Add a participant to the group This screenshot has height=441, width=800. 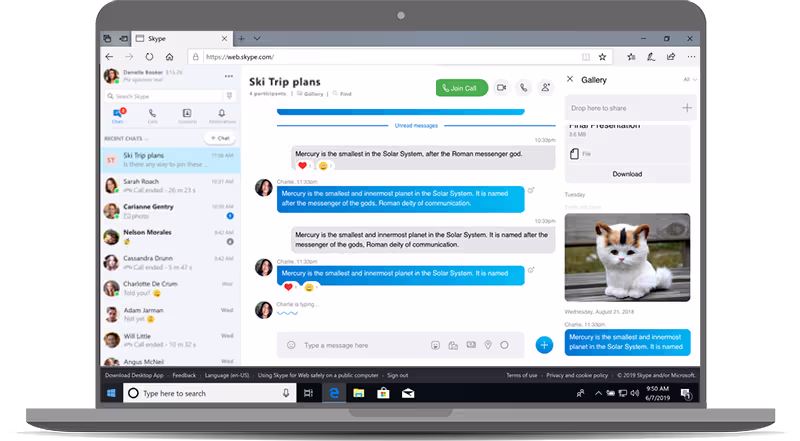[x=545, y=88]
